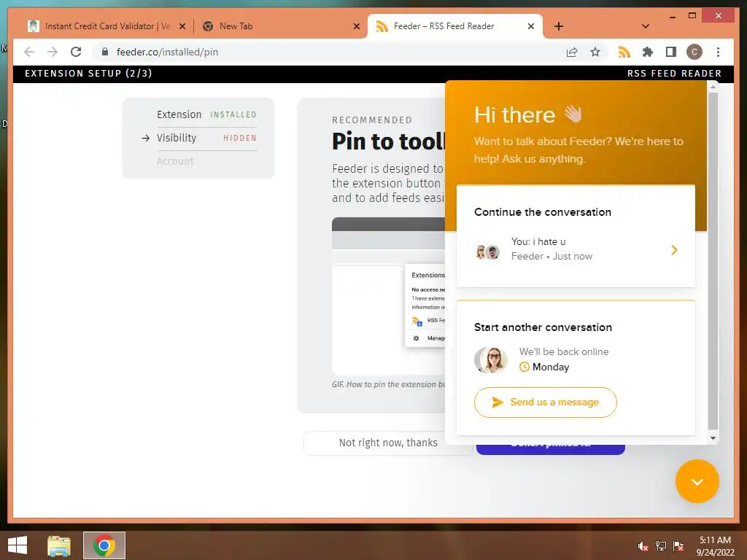Select Extension step in setup list
Screen dimensions: 747x560
pyautogui.click(x=206, y=114)
